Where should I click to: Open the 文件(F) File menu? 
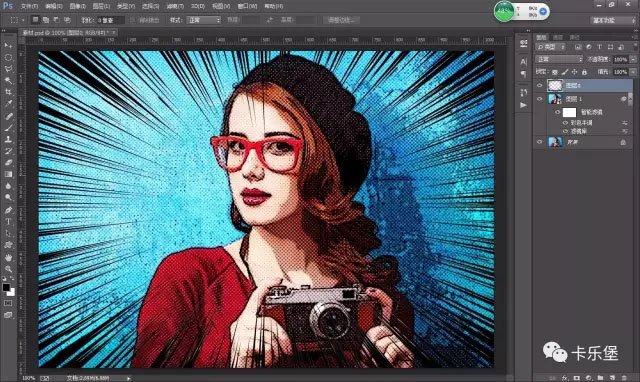29,6
